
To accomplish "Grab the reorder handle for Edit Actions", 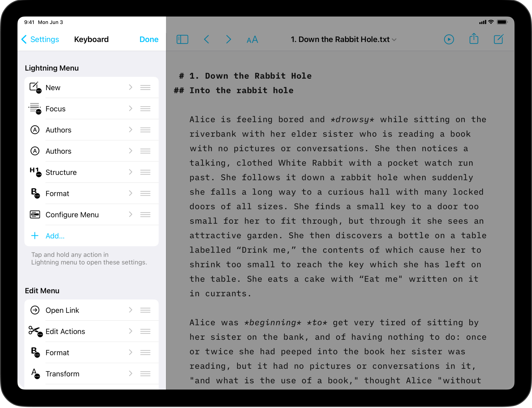I will pos(145,331).
